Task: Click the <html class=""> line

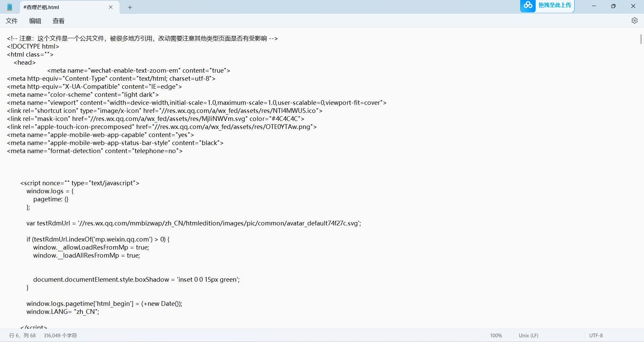Action: (30, 54)
